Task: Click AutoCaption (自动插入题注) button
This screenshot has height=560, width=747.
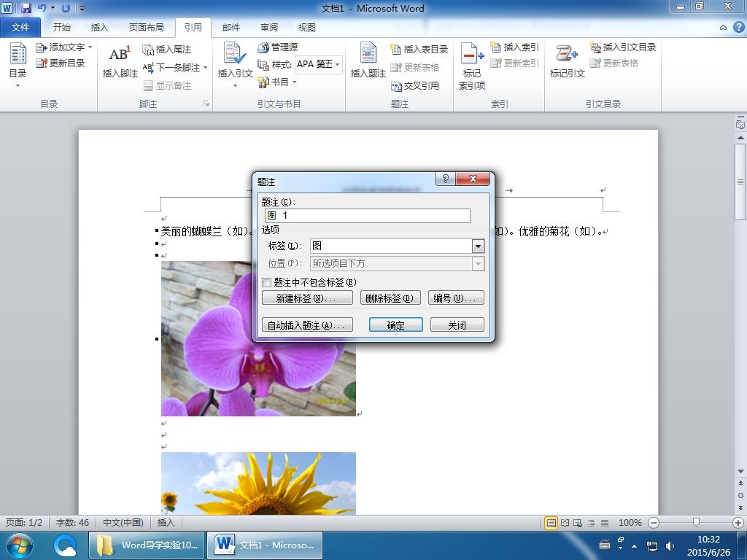Action: [x=307, y=324]
